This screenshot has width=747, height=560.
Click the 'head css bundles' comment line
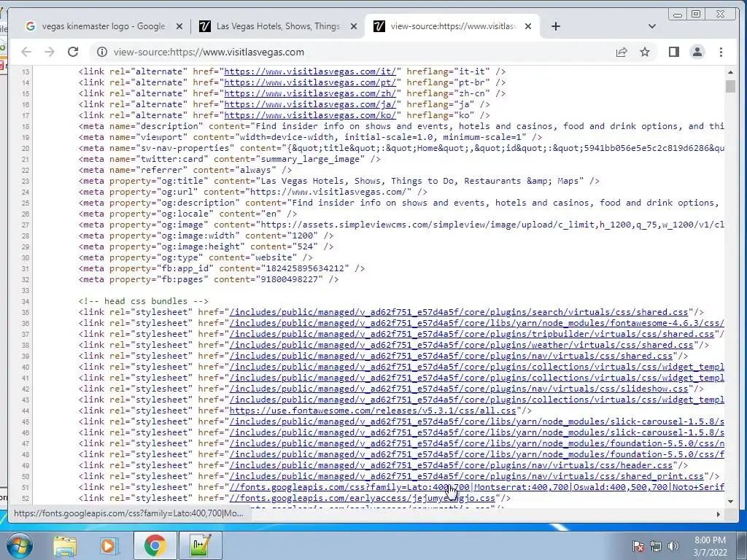144,301
